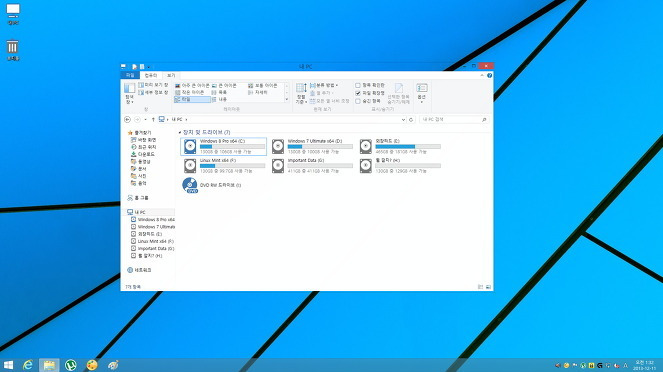
Task: Switch to the View (보기) tab
Action: [x=171, y=75]
